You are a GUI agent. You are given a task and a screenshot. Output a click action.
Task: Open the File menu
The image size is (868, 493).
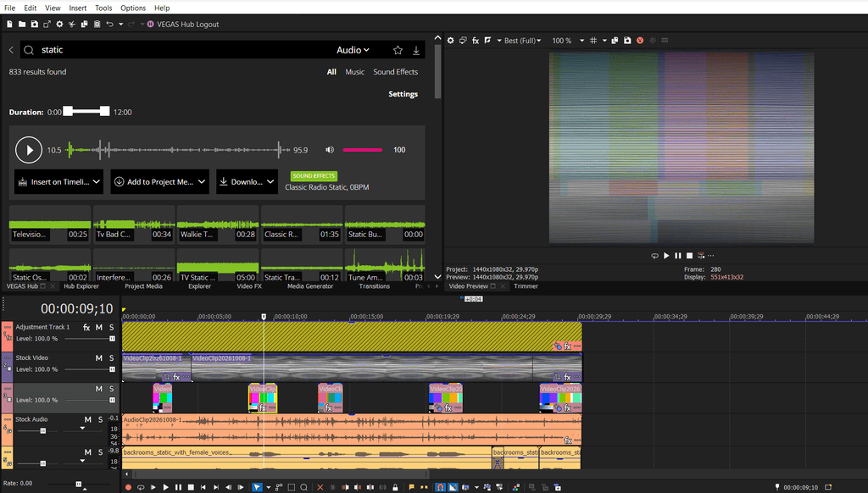click(x=10, y=8)
